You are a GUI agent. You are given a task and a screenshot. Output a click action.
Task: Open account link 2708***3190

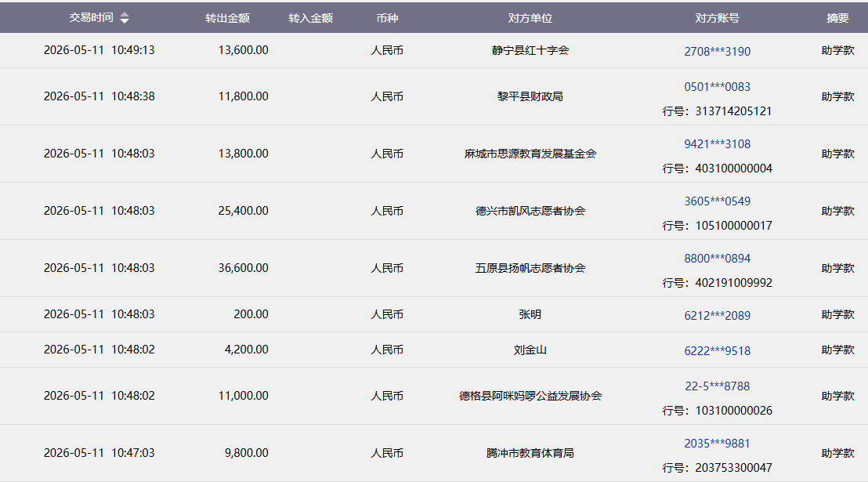717,52
